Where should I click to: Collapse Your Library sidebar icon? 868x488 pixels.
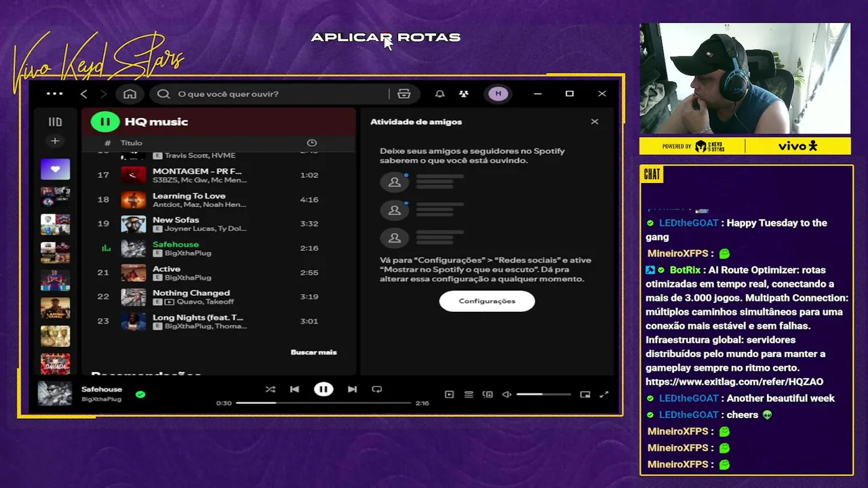(55, 122)
